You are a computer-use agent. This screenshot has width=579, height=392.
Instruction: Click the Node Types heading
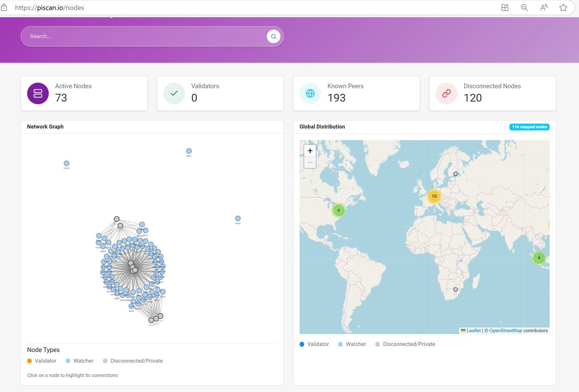(x=43, y=350)
